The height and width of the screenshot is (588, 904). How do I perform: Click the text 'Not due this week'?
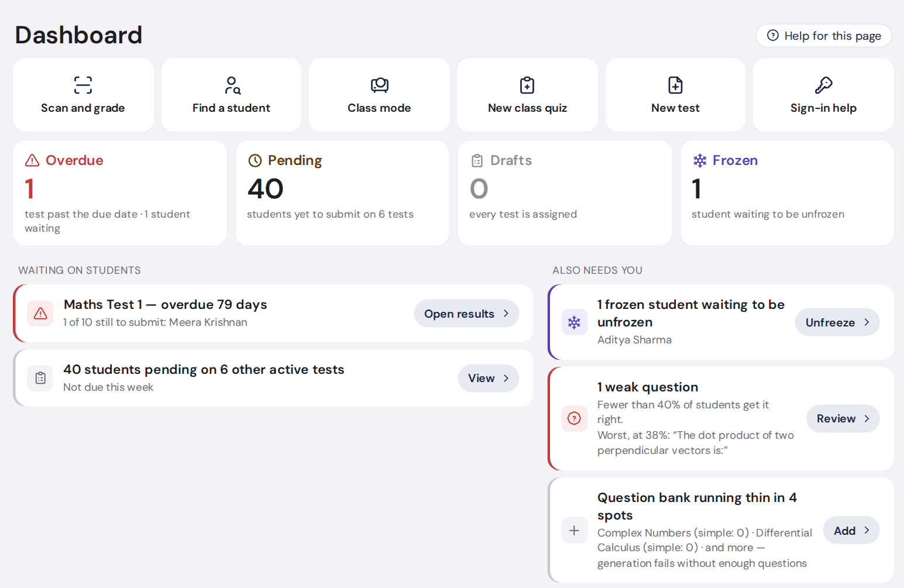108,387
